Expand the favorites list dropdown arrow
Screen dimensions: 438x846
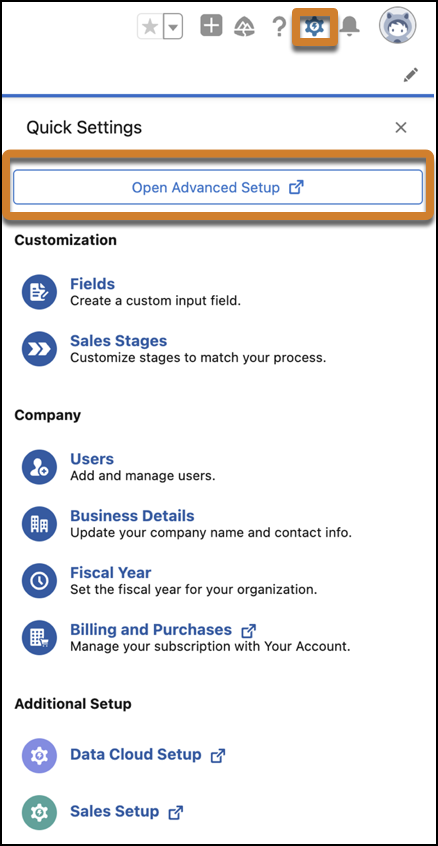point(172,27)
